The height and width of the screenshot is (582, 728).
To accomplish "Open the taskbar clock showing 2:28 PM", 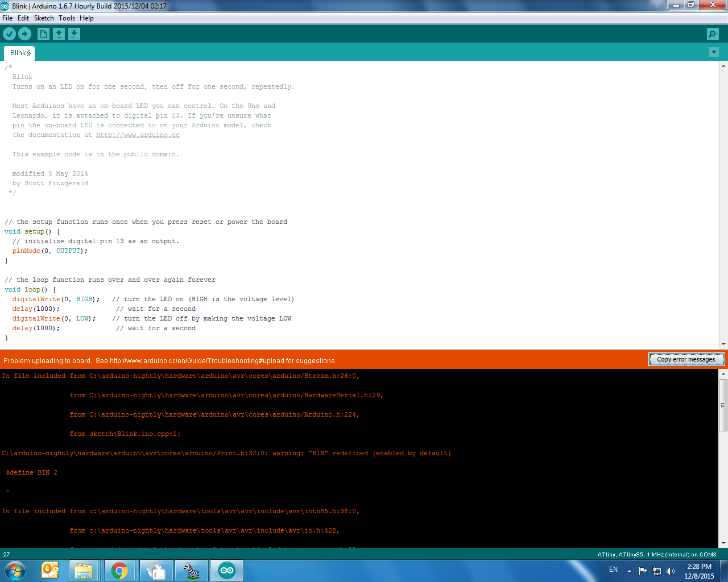I will click(x=699, y=571).
